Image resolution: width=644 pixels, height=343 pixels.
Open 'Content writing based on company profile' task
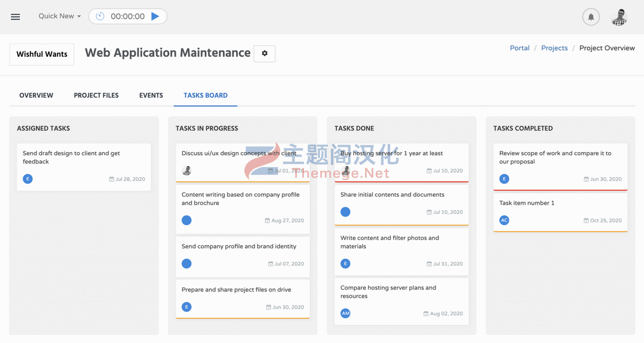click(240, 199)
